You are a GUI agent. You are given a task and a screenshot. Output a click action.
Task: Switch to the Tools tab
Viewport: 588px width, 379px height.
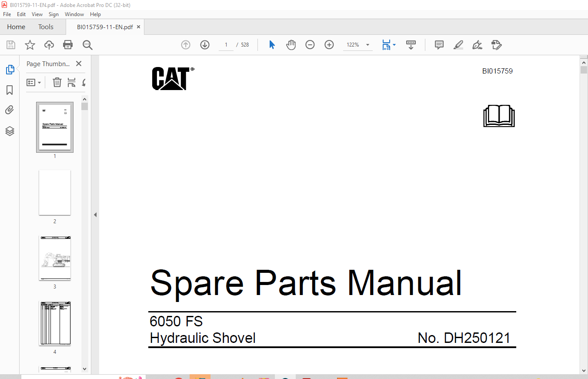pyautogui.click(x=46, y=27)
